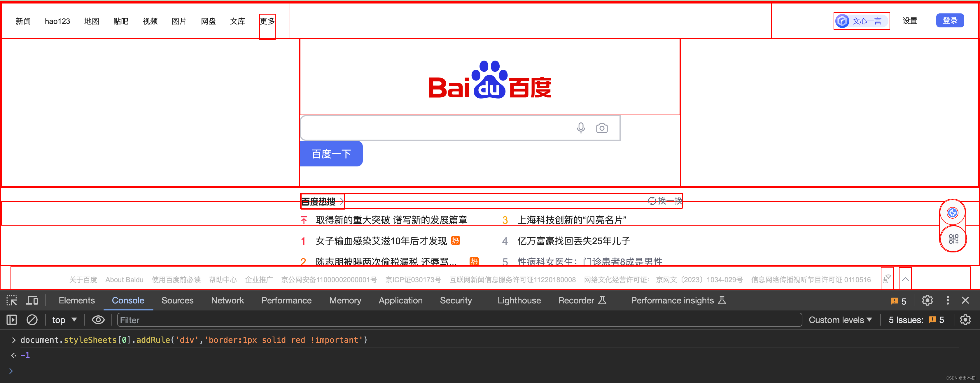Open the 设置 settings link
This screenshot has height=383, width=980.
pos(910,20)
